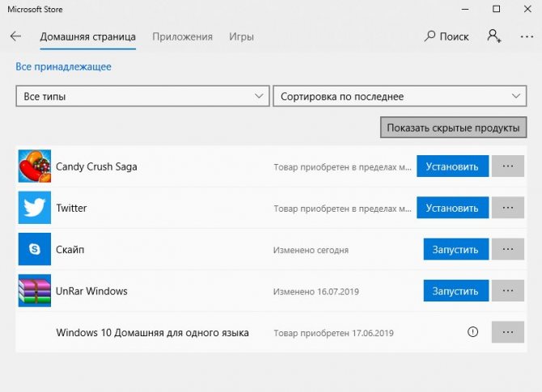Click Товар приобретен 17.06.2019 text

pos(333,333)
